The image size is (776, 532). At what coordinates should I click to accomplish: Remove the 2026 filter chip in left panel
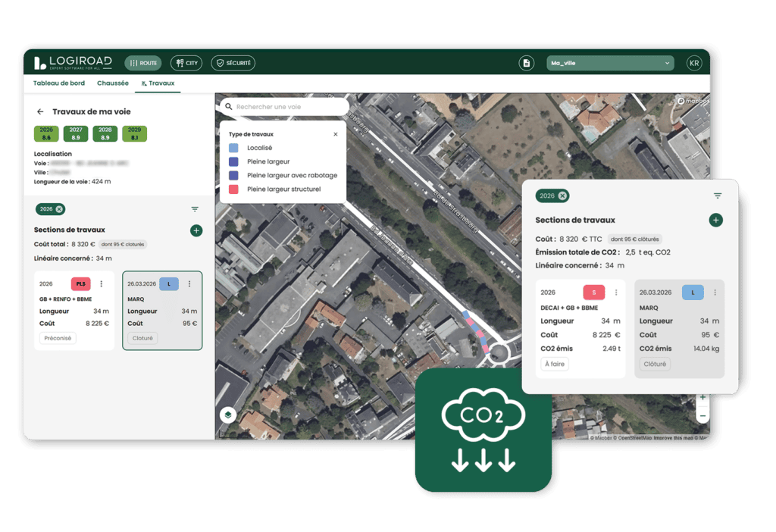pos(59,209)
